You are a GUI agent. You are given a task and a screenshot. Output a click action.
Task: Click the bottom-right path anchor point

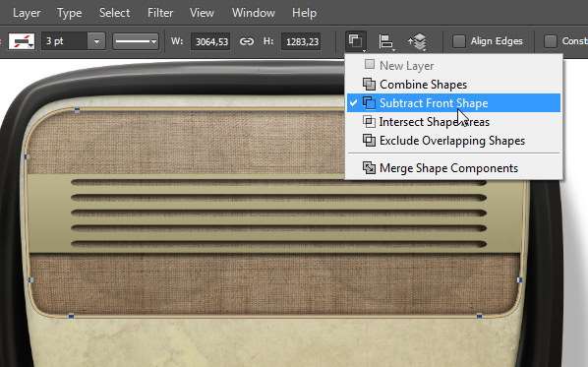pyautogui.click(x=479, y=317)
